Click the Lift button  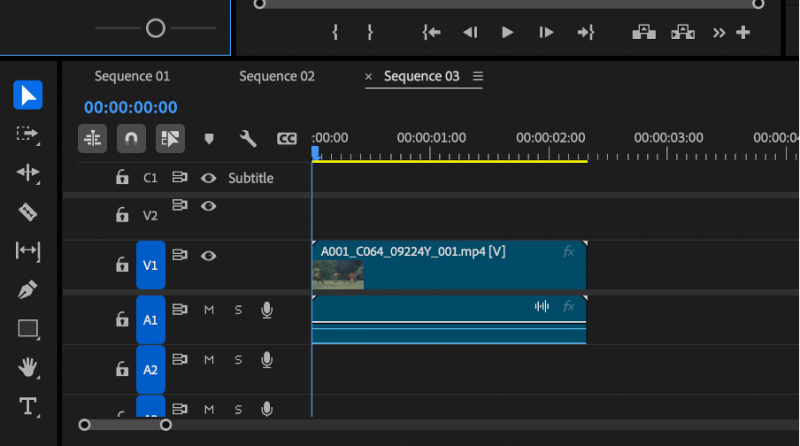pos(644,33)
